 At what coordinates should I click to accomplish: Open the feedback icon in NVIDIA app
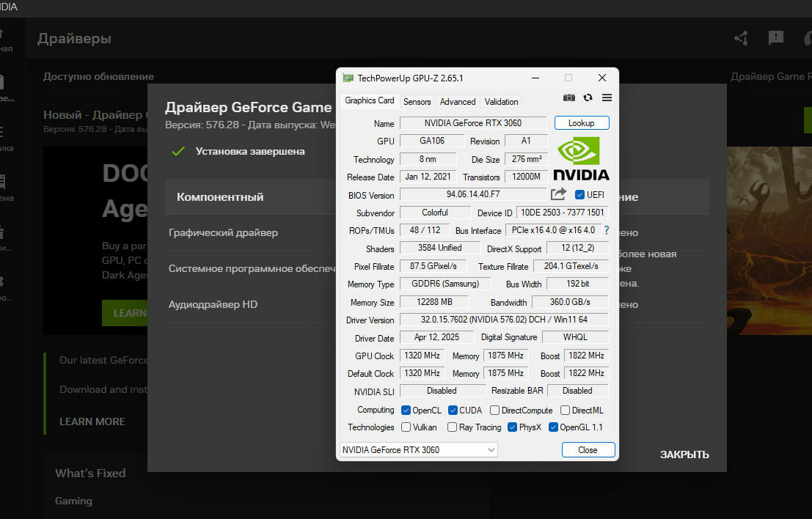[x=775, y=38]
